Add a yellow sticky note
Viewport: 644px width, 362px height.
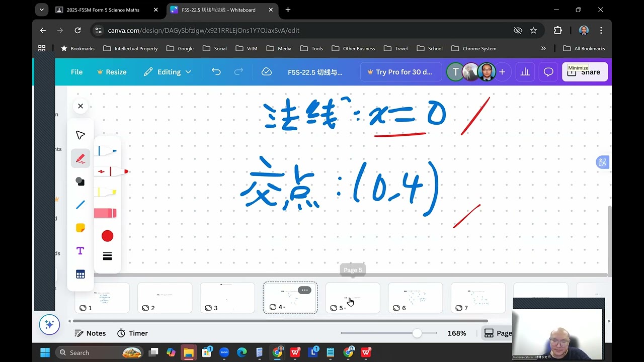pos(80,228)
